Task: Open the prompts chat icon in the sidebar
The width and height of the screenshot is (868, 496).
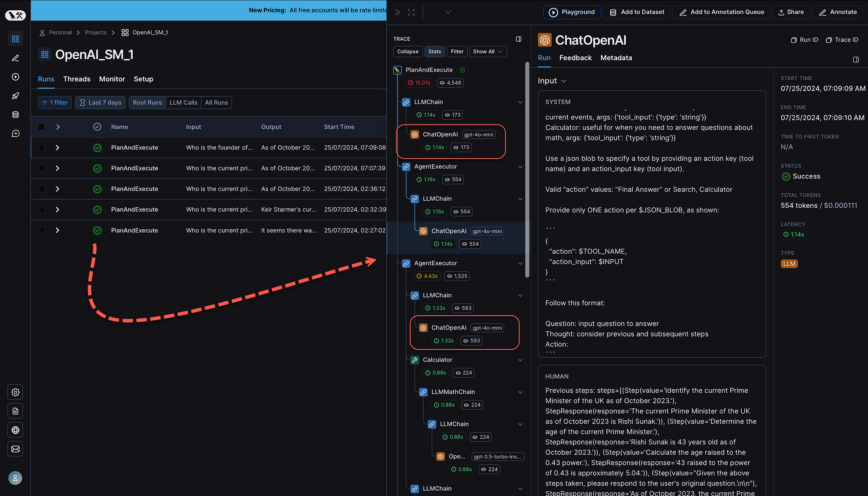Action: pyautogui.click(x=15, y=134)
